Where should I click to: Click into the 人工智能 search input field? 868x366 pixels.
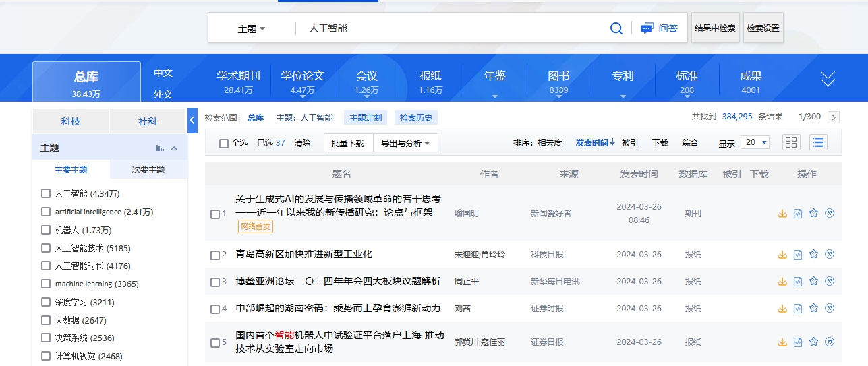pyautogui.click(x=452, y=28)
